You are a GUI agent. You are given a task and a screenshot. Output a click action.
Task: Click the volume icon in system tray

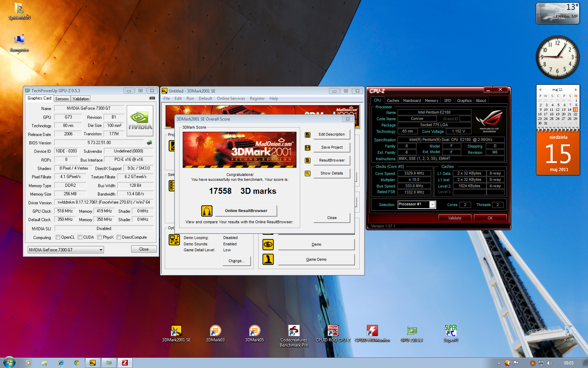tap(549, 363)
